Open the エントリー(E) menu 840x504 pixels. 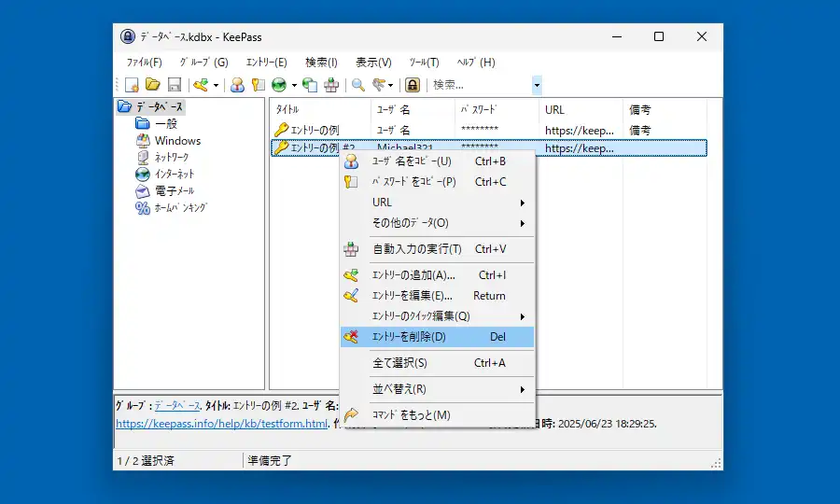tap(266, 63)
